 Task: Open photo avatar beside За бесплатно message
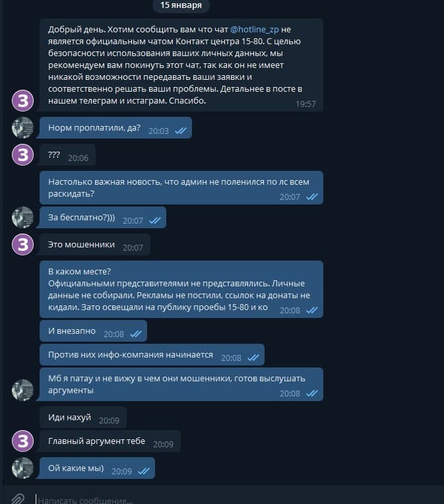click(x=23, y=217)
